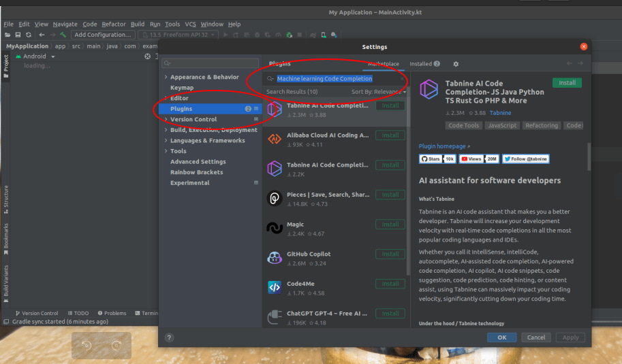Expand Appearance & Behavior settings
622x364 pixels.
coord(166,77)
